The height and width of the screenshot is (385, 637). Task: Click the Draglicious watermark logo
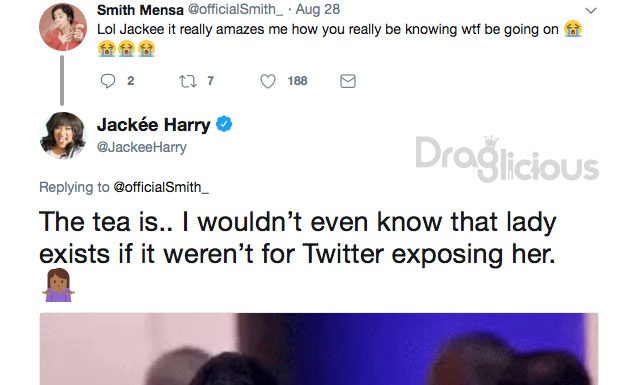point(507,159)
